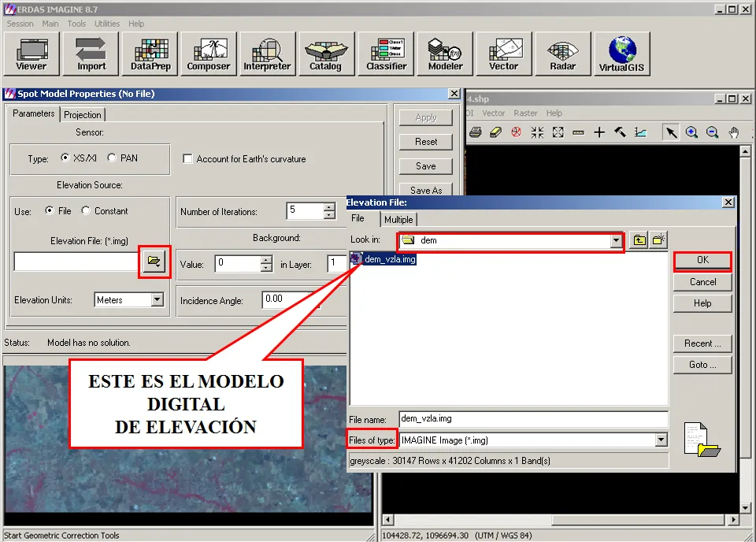The image size is (756, 542).
Task: Choose File as elevation source
Action: (x=49, y=210)
